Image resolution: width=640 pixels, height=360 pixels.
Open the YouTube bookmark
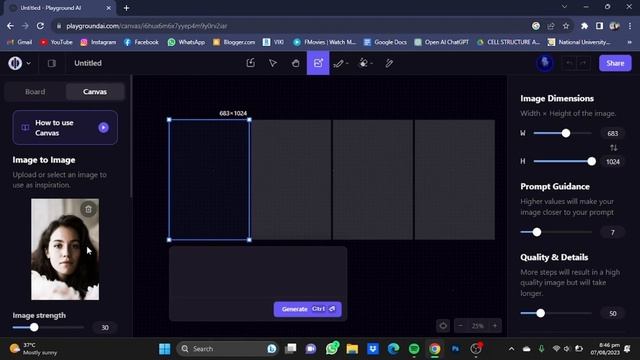click(56, 42)
